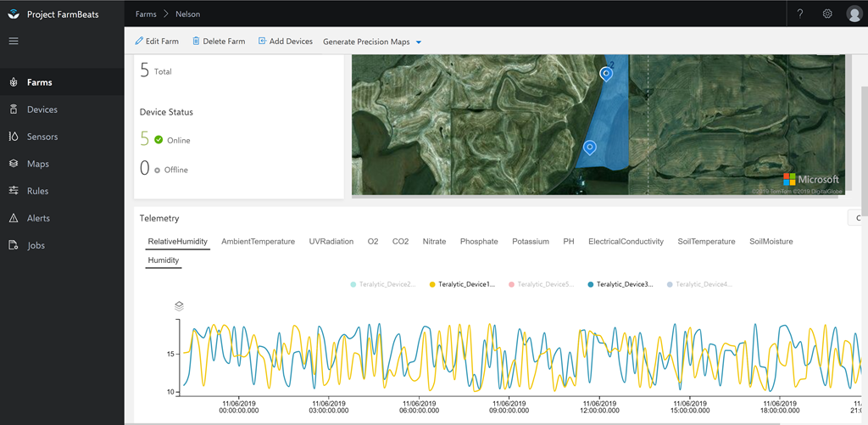Expand the Generate Precision Maps dropdown

373,42
